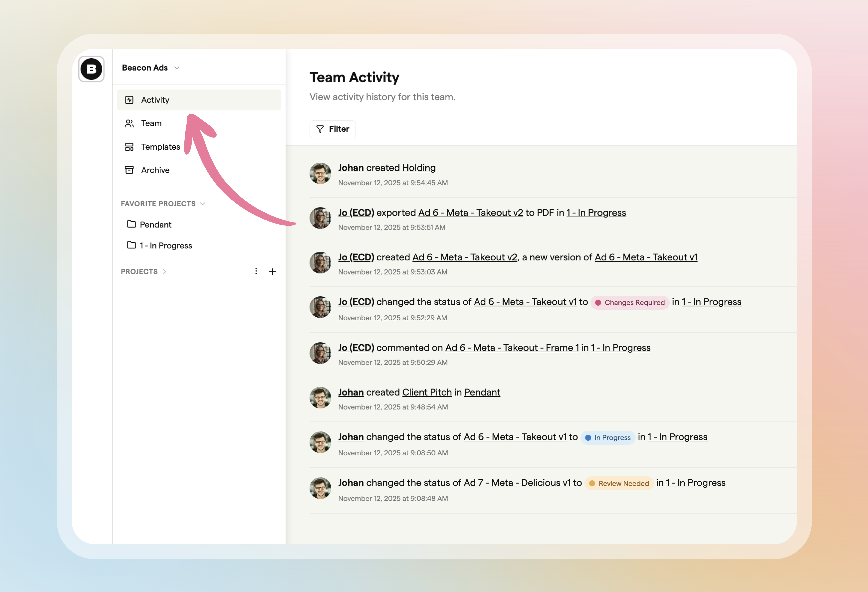
Task: Open the Pendant link in activity feed
Action: pos(482,392)
